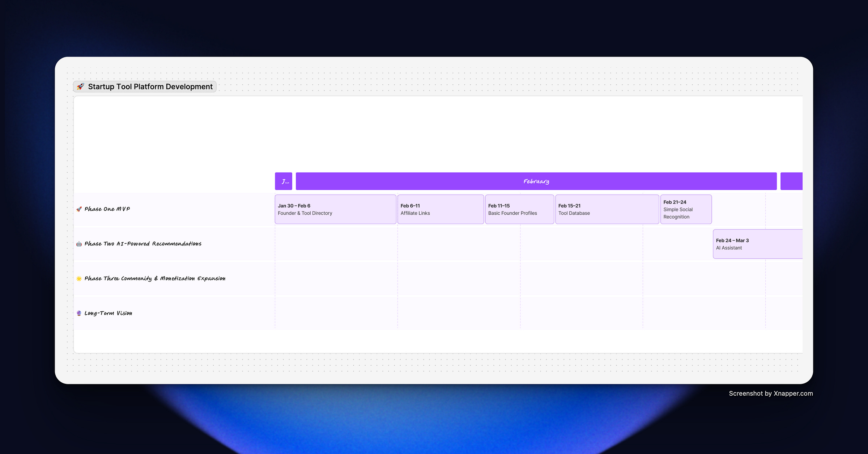The image size is (868, 454).
Task: Click the truncated January month header
Action: (x=284, y=181)
